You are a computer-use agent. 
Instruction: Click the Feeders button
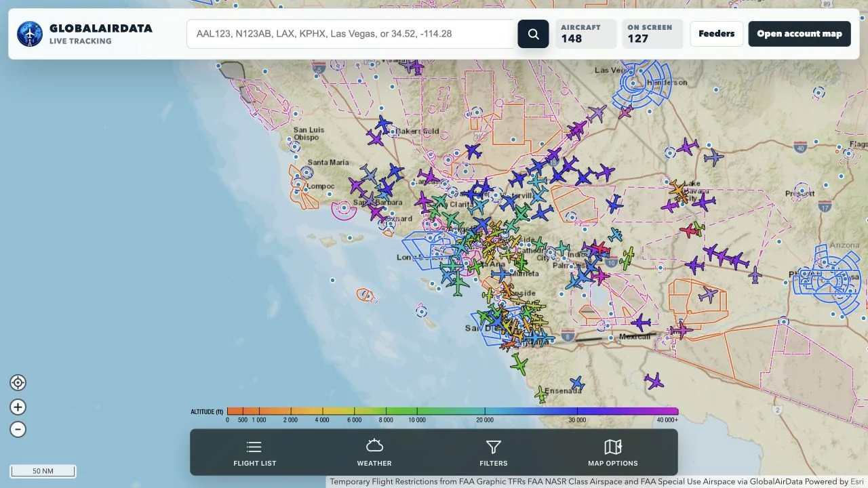[717, 34]
